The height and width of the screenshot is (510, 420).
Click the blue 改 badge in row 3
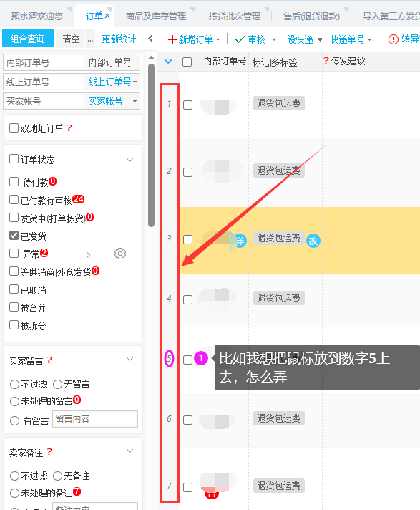pos(313,241)
